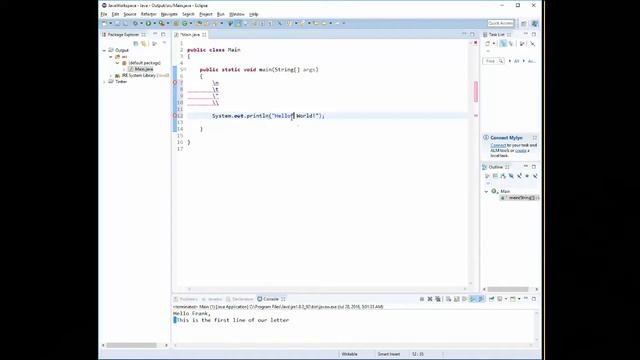The image size is (640, 360).
Task: Click the green Run toolbar button
Action: [149, 24]
